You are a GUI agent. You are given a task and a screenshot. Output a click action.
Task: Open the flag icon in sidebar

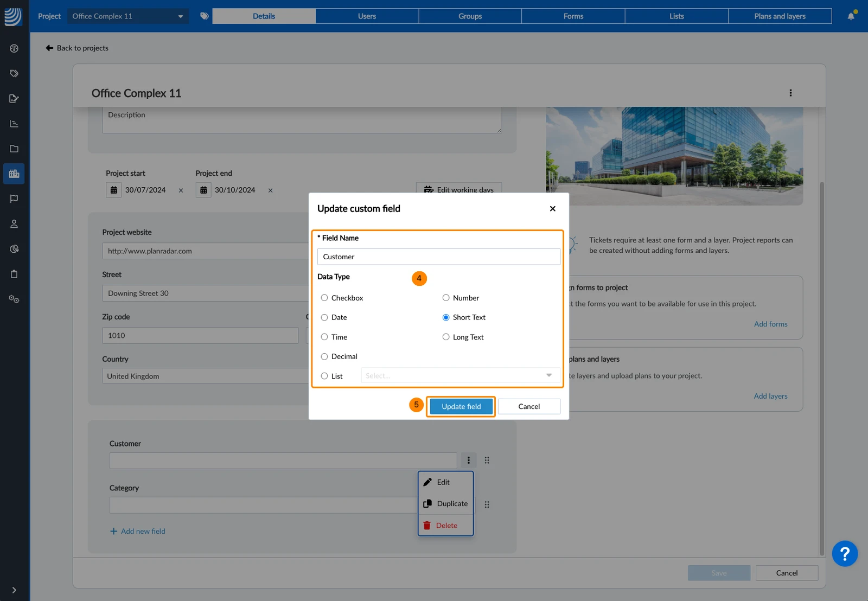click(x=14, y=199)
